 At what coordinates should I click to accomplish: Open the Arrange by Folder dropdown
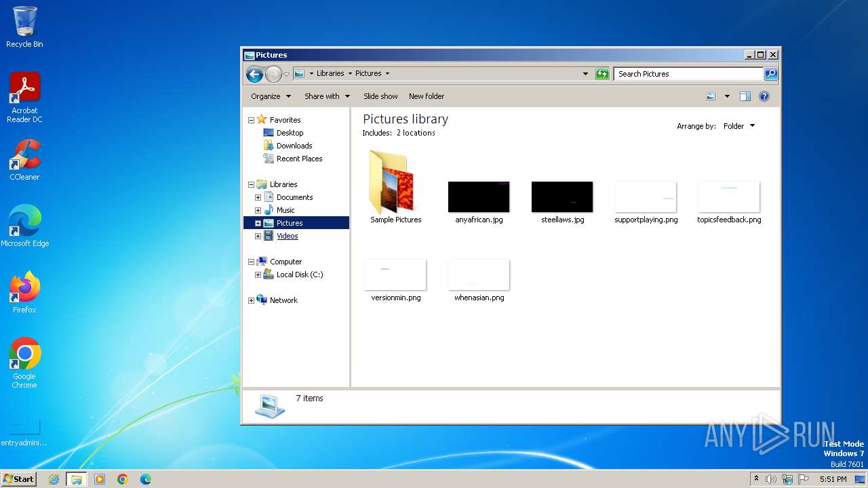[x=738, y=126]
